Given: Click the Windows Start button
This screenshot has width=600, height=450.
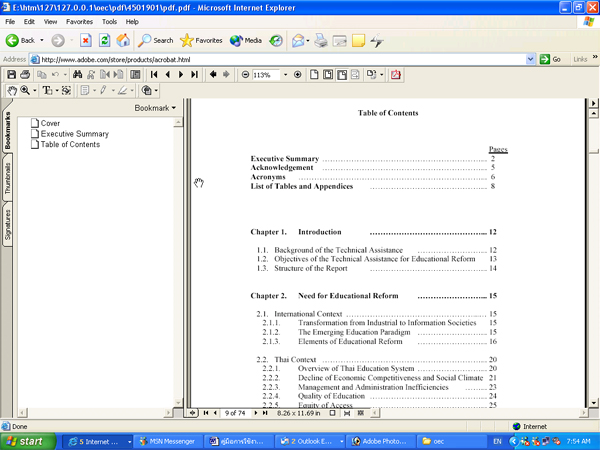Looking at the screenshot, I should (25, 440).
